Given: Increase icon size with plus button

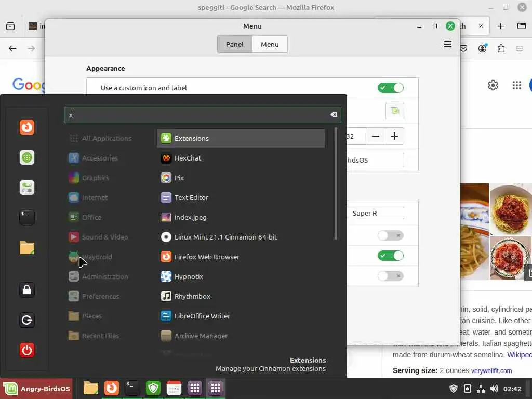Looking at the screenshot, I should click(x=394, y=137).
